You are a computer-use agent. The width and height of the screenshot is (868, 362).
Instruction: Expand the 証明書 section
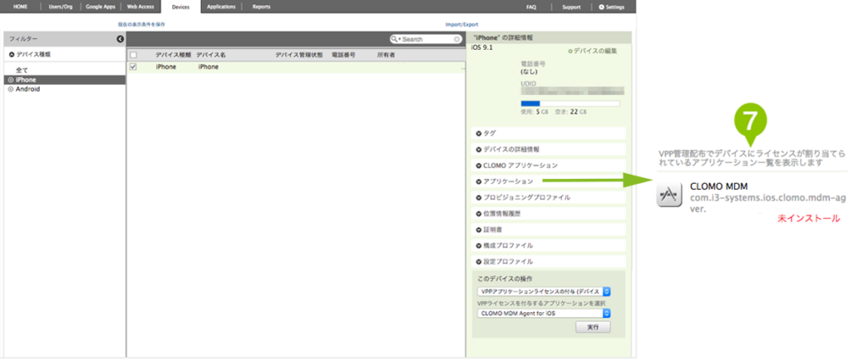pos(548,229)
